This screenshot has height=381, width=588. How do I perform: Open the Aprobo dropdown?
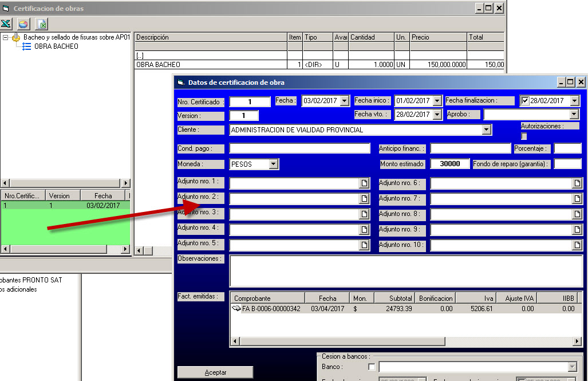pyautogui.click(x=574, y=115)
